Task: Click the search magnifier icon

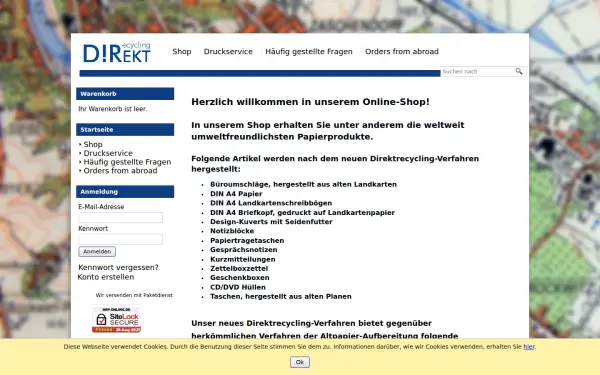Action: coord(519,71)
